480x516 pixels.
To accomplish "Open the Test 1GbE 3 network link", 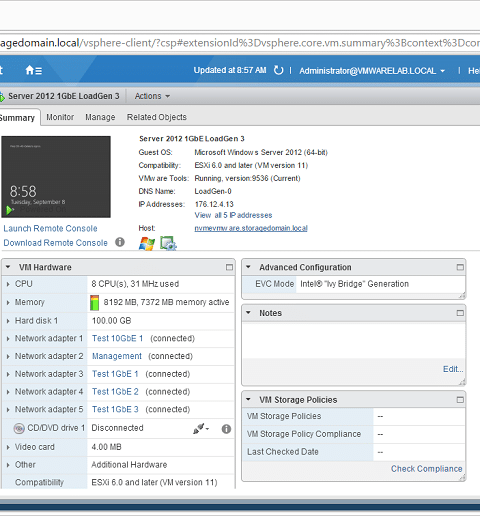I will 115,409.
